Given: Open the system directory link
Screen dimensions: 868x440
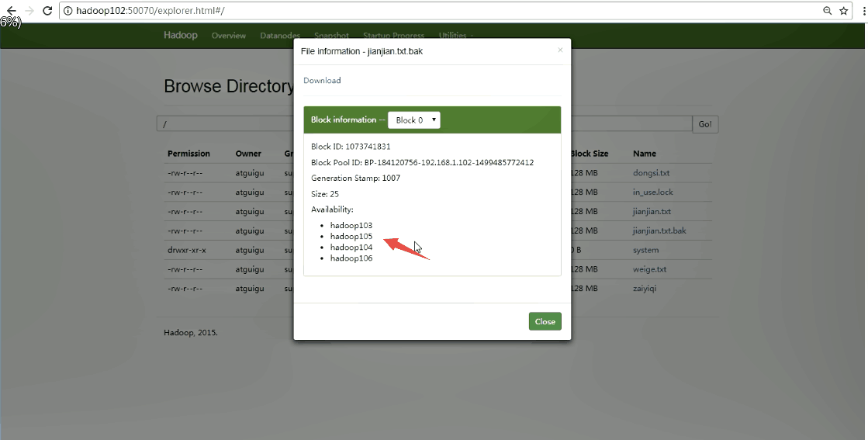Looking at the screenshot, I should 645,250.
